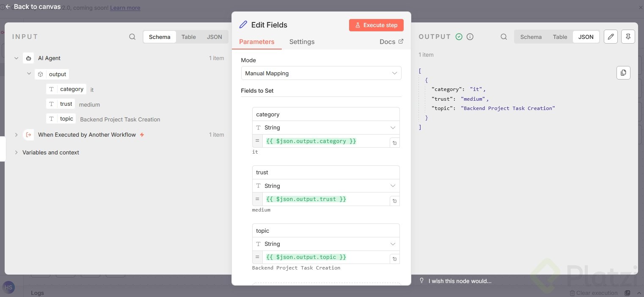Click the Logs panel label

37,293
